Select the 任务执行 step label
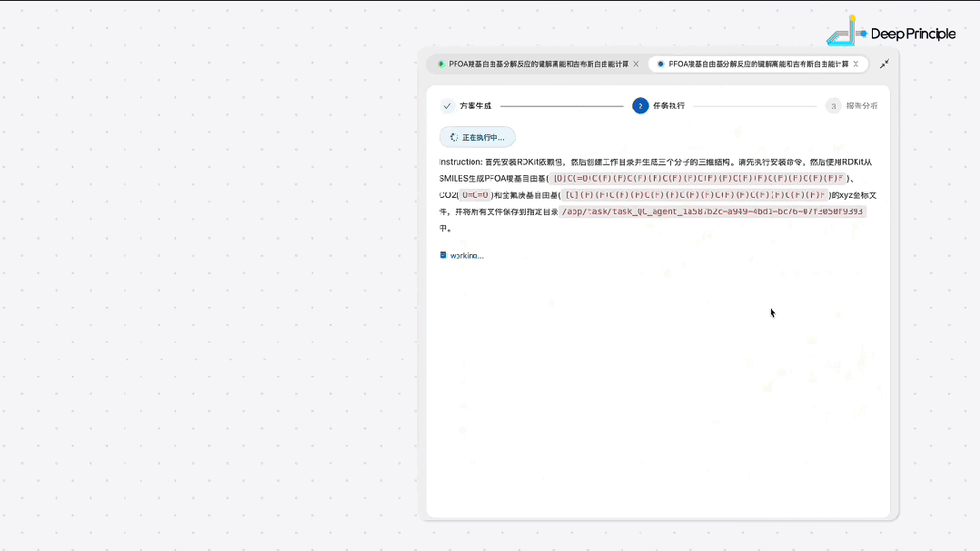Image resolution: width=980 pixels, height=551 pixels. (668, 105)
